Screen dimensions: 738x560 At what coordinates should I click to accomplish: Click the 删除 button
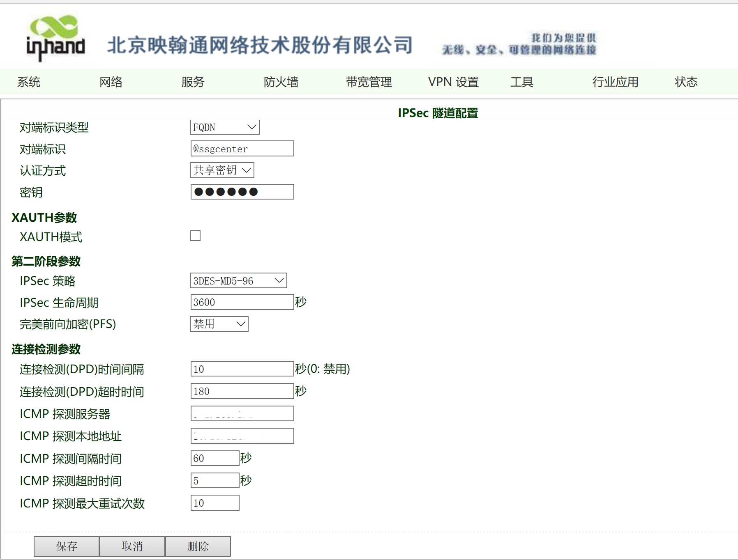click(198, 546)
